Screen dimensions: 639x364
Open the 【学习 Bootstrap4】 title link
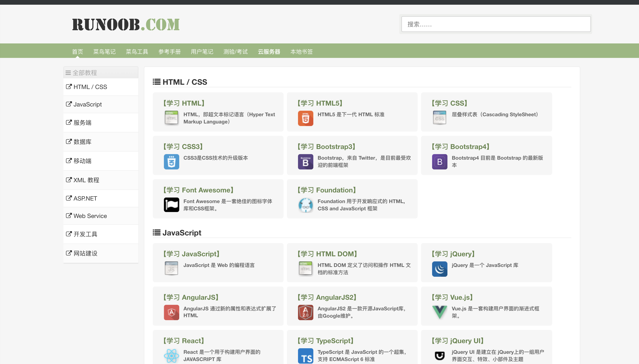click(x=460, y=146)
